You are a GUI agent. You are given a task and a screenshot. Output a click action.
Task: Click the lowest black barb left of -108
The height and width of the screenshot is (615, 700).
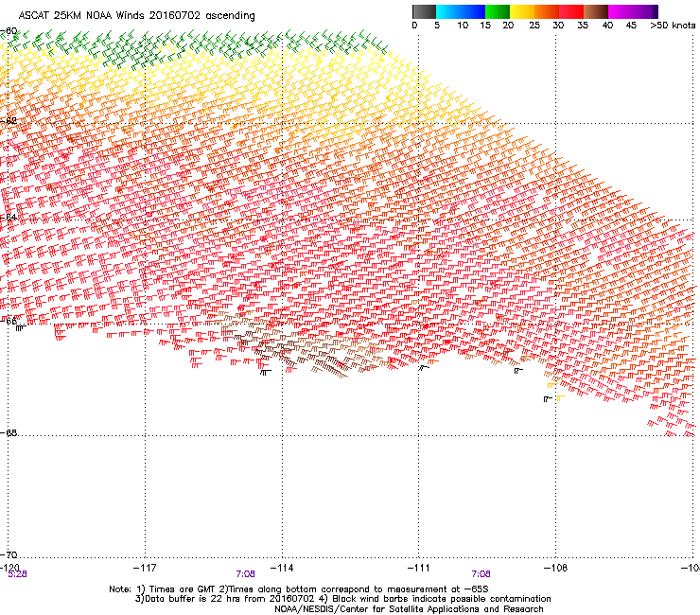548,399
